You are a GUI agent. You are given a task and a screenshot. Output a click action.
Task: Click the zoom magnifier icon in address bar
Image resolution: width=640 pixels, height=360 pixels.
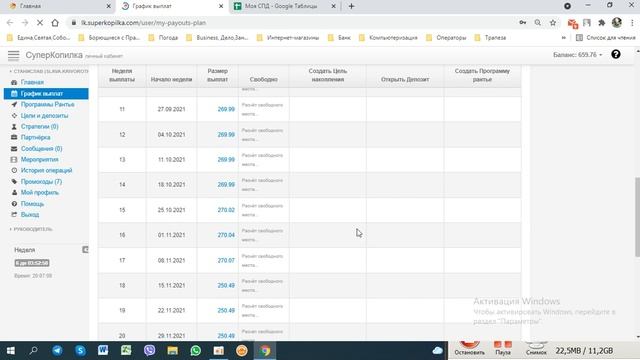pyautogui.click(x=538, y=23)
